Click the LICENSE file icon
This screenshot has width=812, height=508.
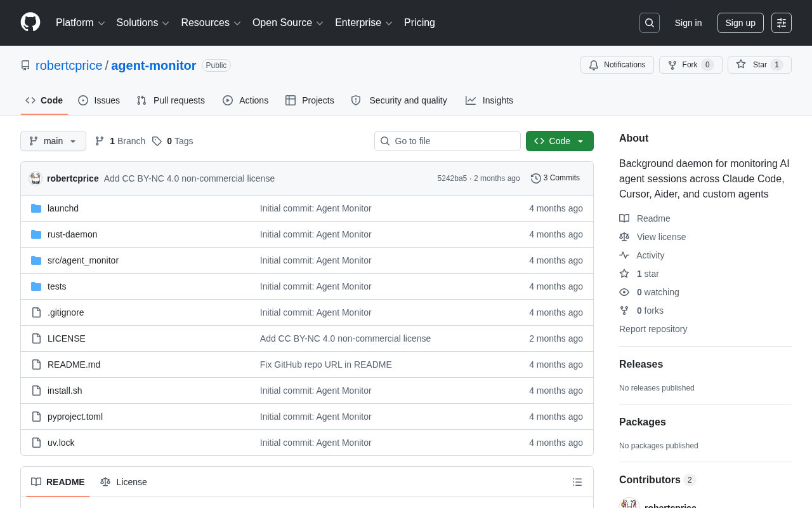36,338
